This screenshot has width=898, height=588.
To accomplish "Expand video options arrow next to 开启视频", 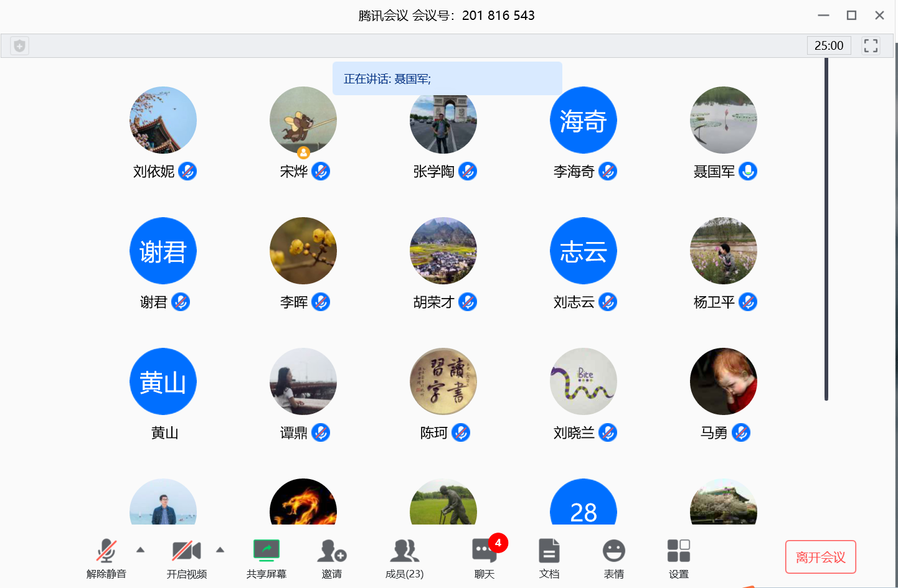I will tap(220, 549).
